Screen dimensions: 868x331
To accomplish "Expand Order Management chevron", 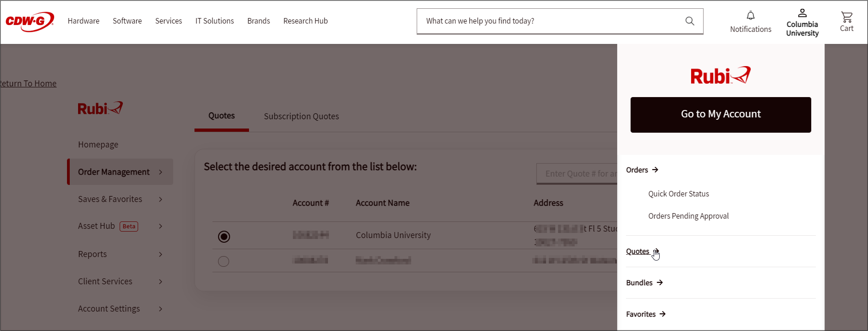I will coord(161,172).
